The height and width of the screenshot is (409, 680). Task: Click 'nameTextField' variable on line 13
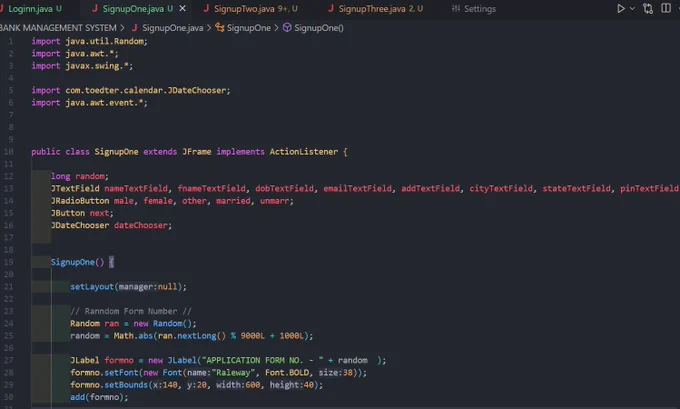[x=136, y=188]
